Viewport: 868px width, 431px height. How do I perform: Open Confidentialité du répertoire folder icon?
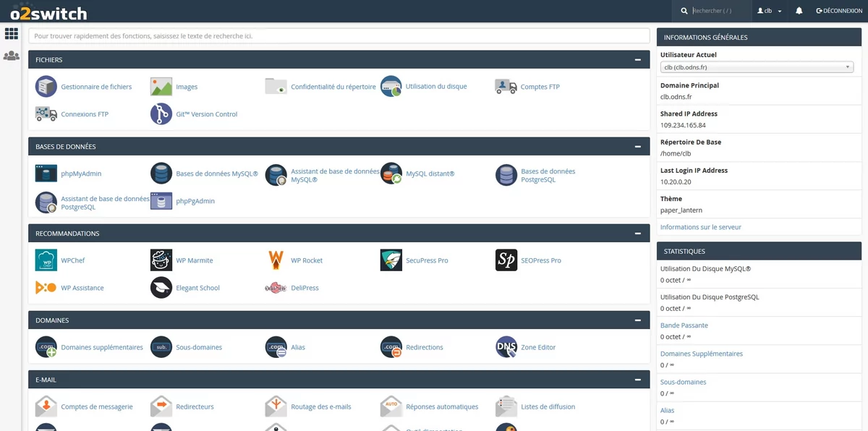(276, 87)
